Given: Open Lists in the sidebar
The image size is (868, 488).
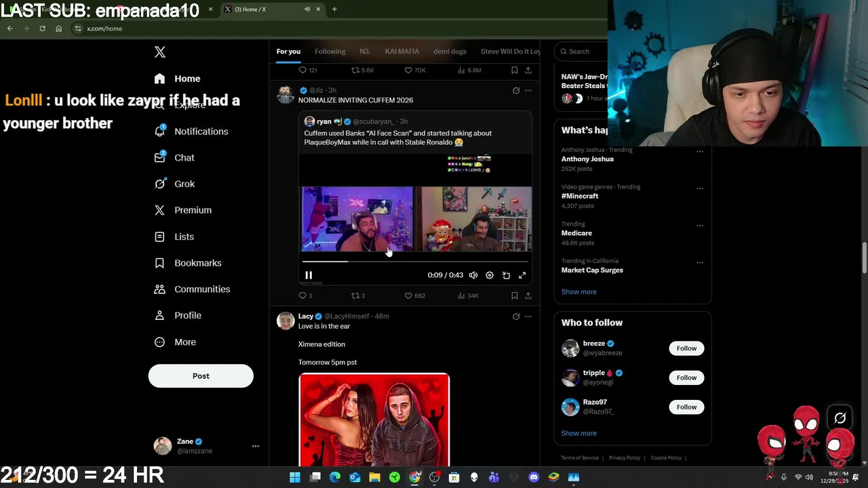Looking at the screenshot, I should 174,237.
